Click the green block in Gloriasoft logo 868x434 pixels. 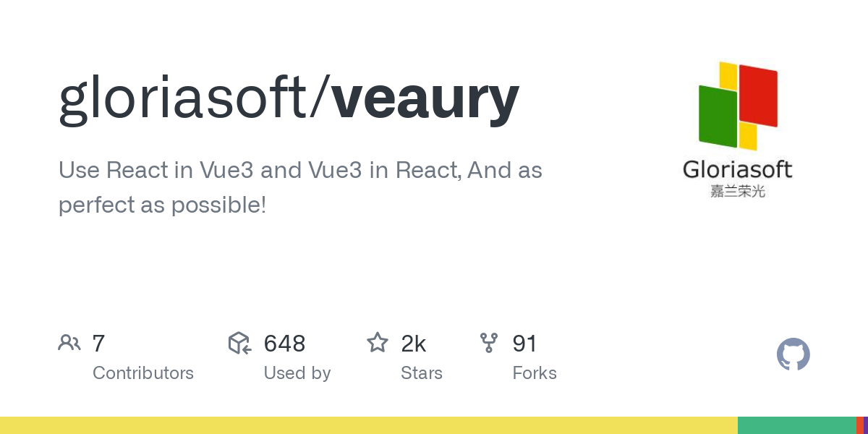click(x=718, y=116)
